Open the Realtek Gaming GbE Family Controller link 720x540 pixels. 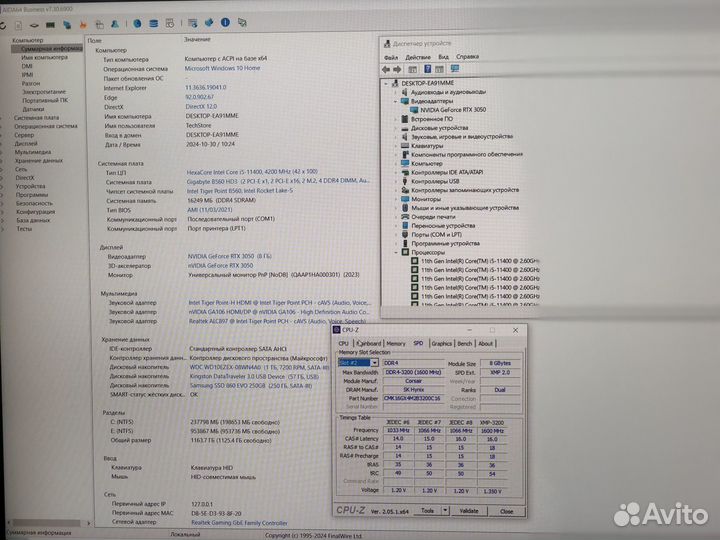pyautogui.click(x=239, y=523)
